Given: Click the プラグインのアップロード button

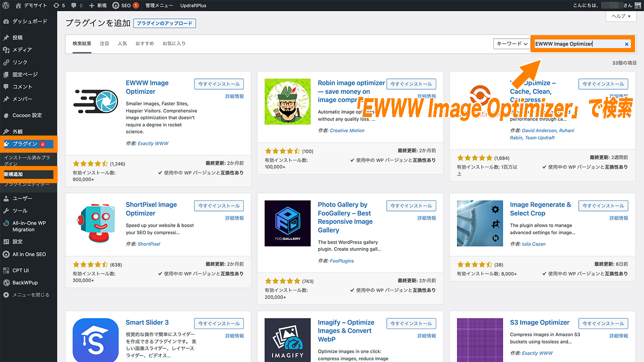Looking at the screenshot, I should click(x=164, y=23).
